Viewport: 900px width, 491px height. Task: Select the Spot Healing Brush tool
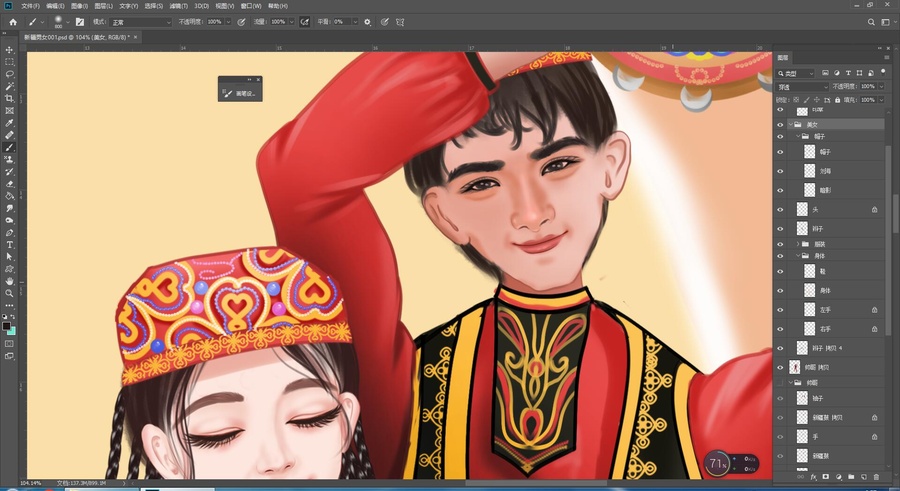[9, 135]
